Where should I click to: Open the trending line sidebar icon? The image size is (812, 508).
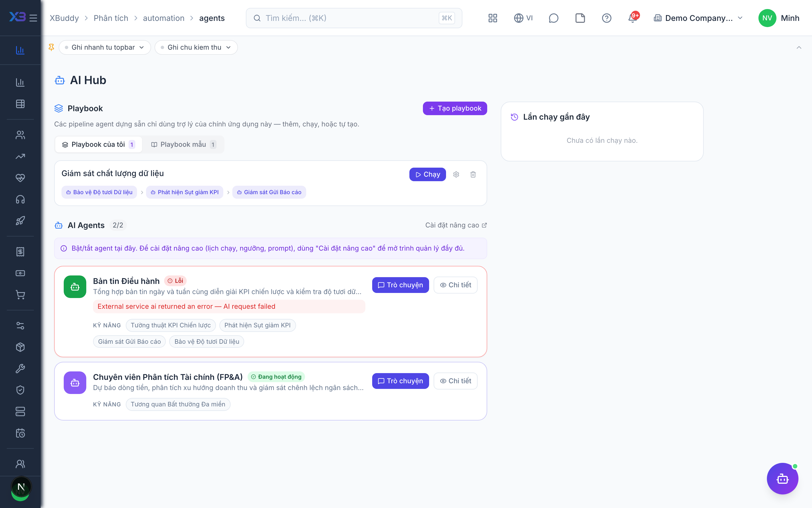pyautogui.click(x=20, y=156)
